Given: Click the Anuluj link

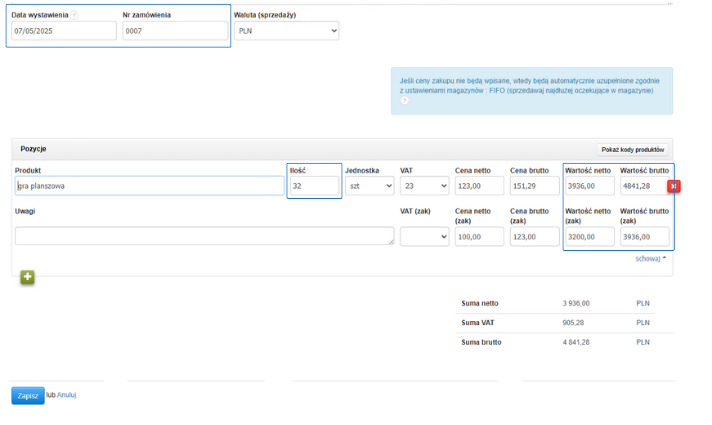Looking at the screenshot, I should coord(66,395).
